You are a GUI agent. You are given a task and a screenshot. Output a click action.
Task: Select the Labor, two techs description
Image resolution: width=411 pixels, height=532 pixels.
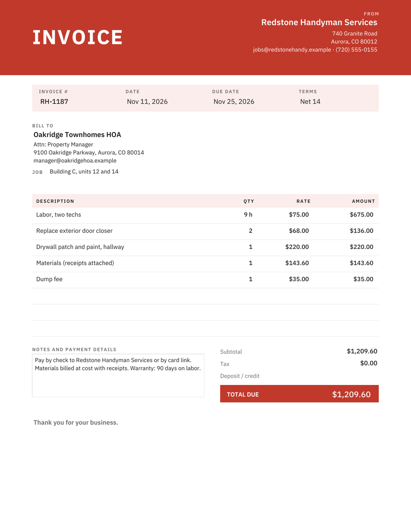[58, 215]
